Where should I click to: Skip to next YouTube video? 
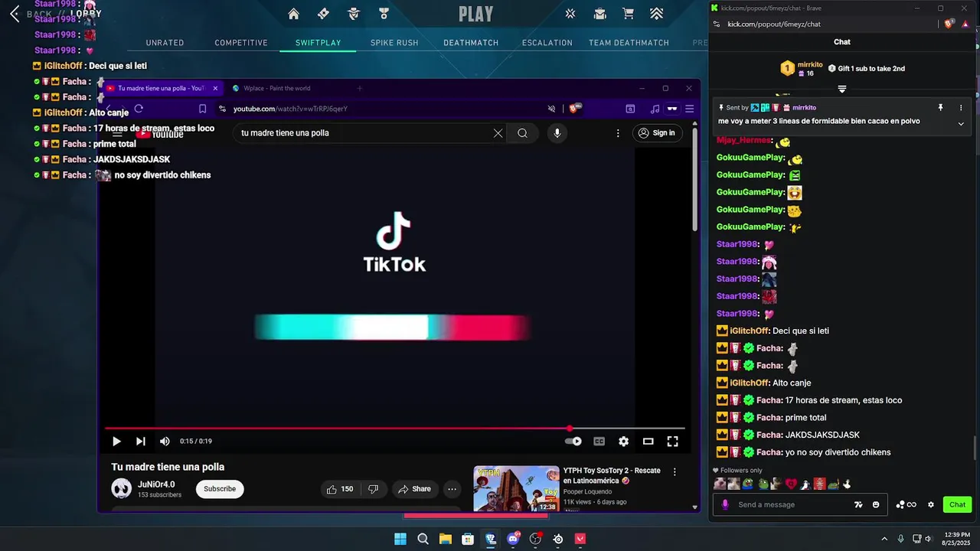click(140, 442)
